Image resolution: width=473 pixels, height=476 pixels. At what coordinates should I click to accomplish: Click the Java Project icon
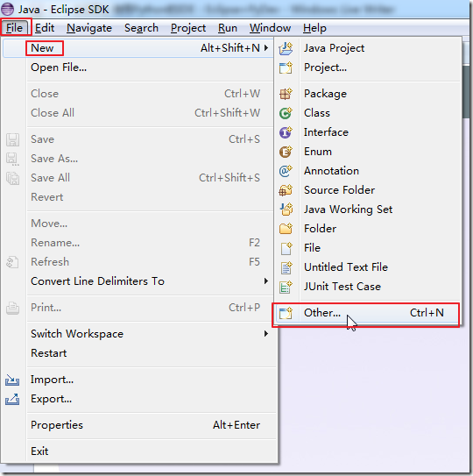286,48
